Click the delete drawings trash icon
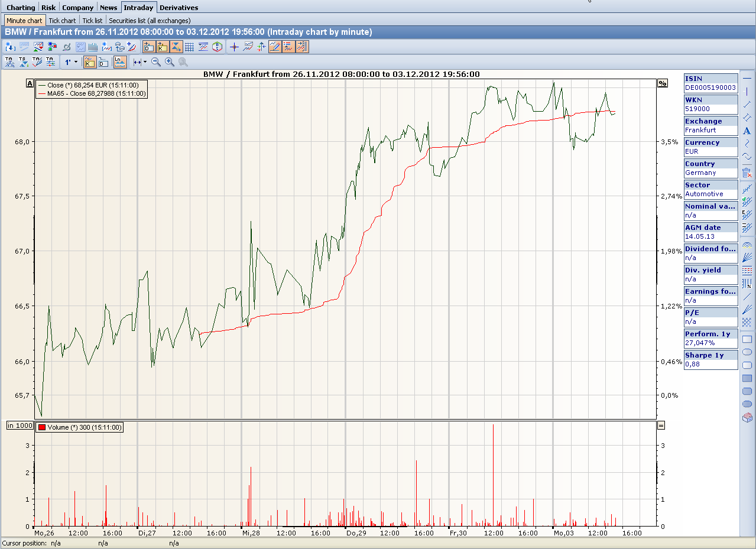Image resolution: width=756 pixels, height=549 pixels. coord(747,173)
